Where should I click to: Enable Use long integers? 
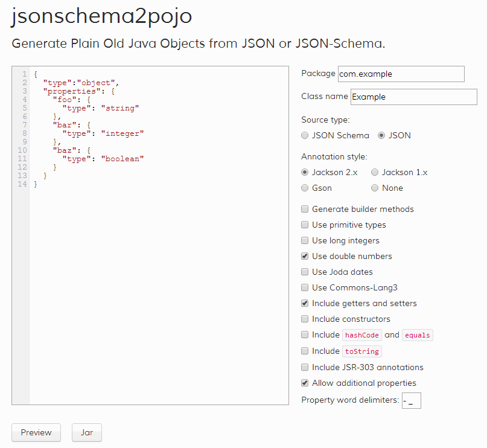pos(305,241)
